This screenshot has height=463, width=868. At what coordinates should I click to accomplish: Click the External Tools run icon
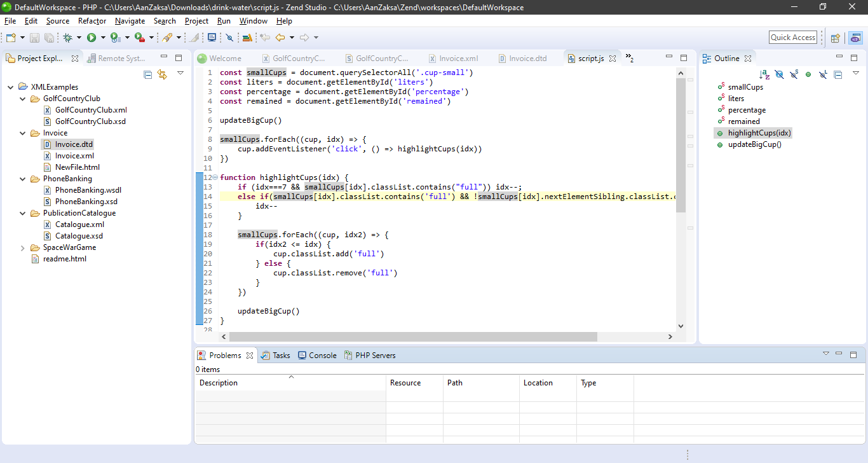click(139, 38)
